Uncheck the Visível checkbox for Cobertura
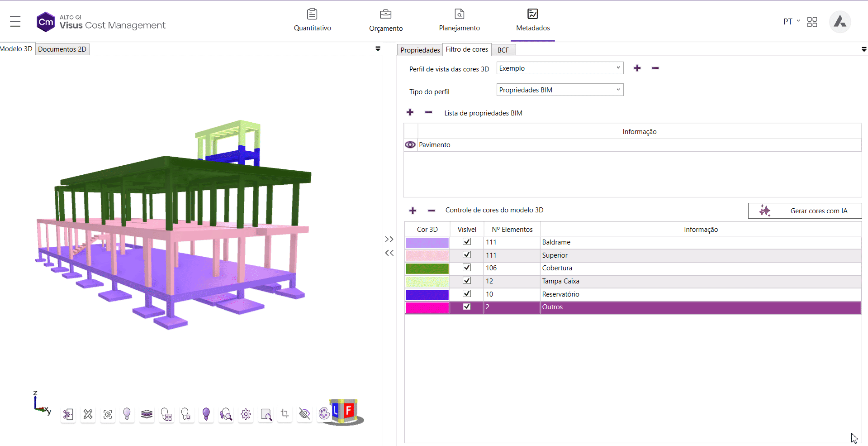 coord(467,268)
